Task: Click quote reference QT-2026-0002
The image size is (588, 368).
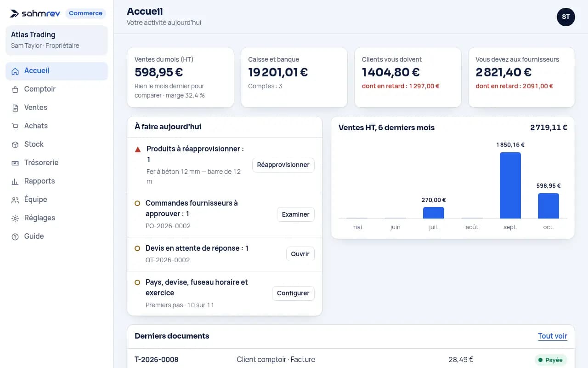Action: (x=168, y=260)
